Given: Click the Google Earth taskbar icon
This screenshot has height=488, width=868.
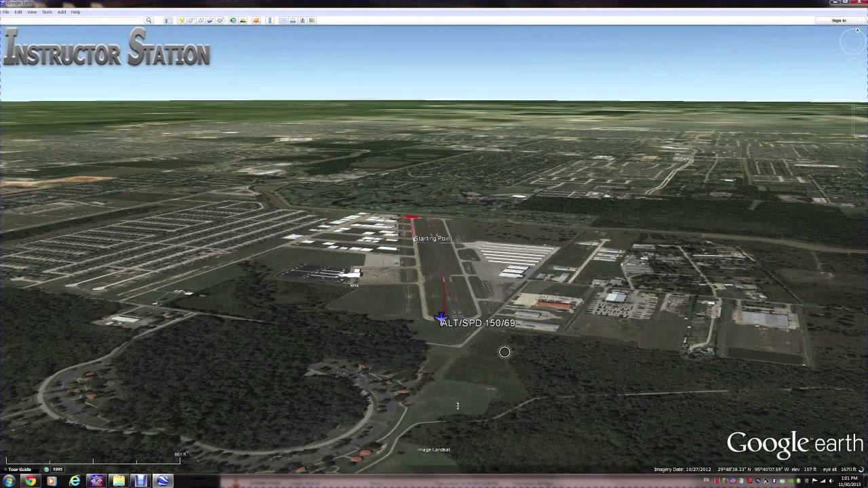Looking at the screenshot, I should coord(163,481).
